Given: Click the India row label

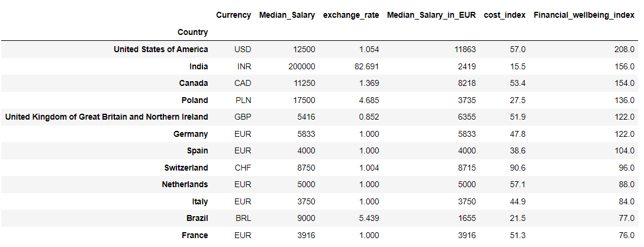Looking at the screenshot, I should 199,66.
